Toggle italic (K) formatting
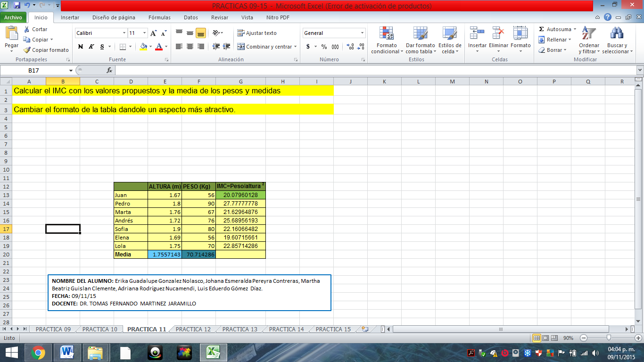644x362 pixels. [x=91, y=47]
